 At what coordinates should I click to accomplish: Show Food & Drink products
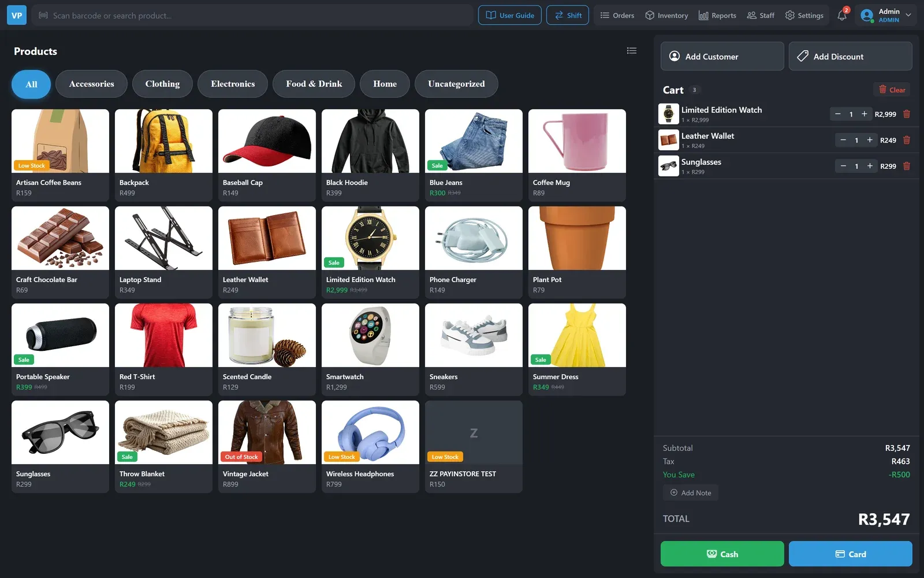point(314,84)
